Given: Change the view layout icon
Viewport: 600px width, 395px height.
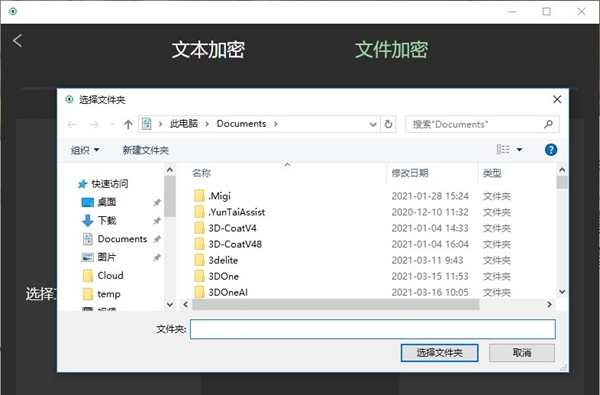Looking at the screenshot, I should 503,150.
